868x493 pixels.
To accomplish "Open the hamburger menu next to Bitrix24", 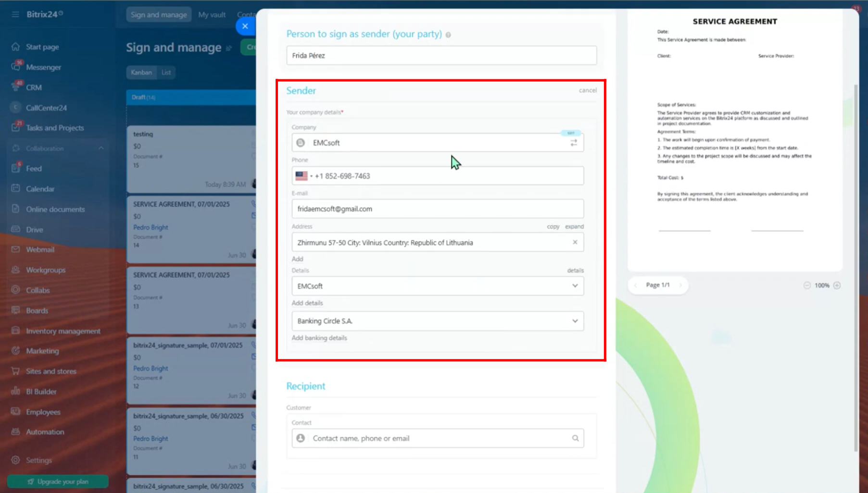I will [x=15, y=14].
